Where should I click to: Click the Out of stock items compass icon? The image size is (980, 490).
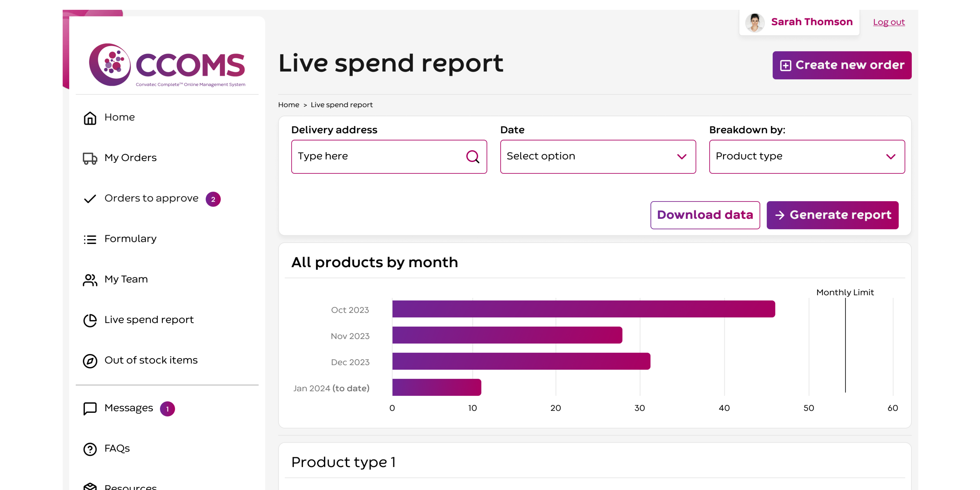[x=90, y=361]
